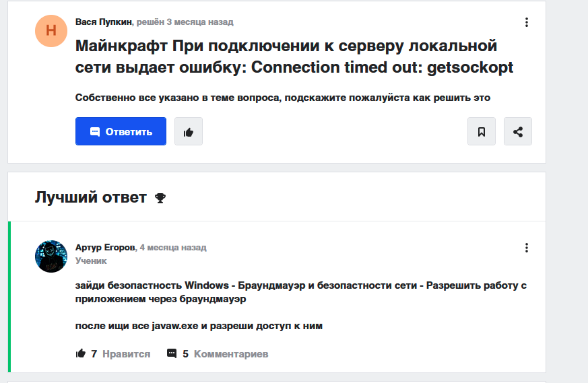Click the thumbs-up icon under the best answer
The image size is (588, 383).
pyautogui.click(x=81, y=353)
